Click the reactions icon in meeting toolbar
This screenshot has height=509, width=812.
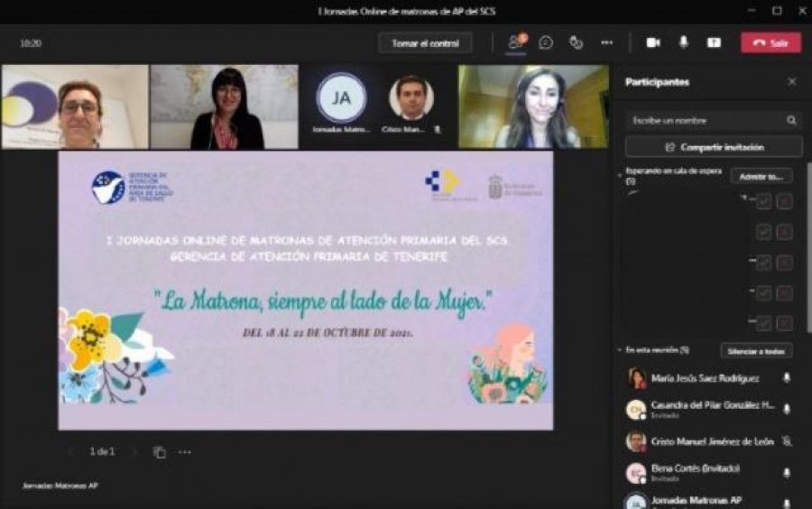coord(576,42)
